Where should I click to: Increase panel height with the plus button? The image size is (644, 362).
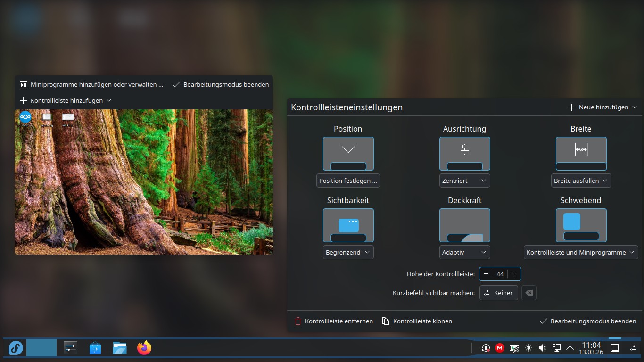tap(514, 274)
